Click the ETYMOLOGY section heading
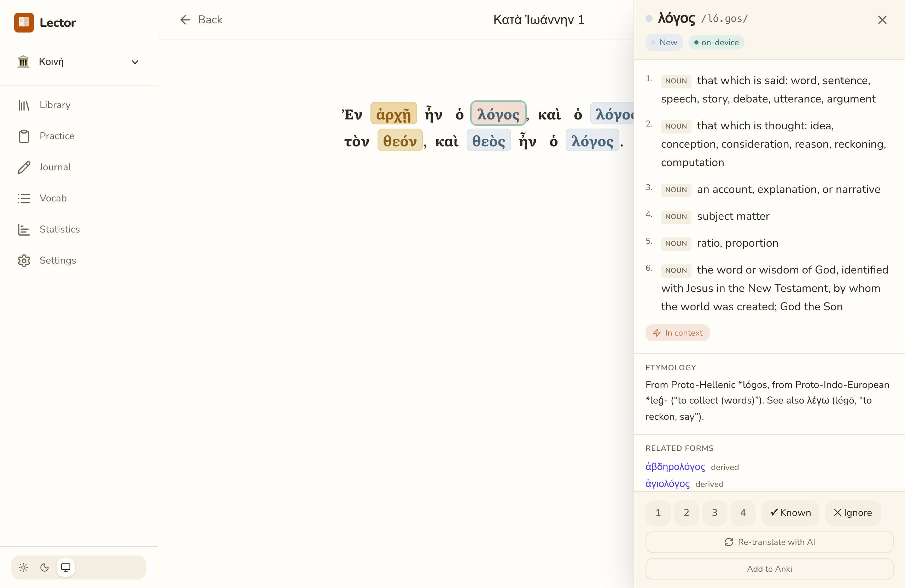 point(671,367)
